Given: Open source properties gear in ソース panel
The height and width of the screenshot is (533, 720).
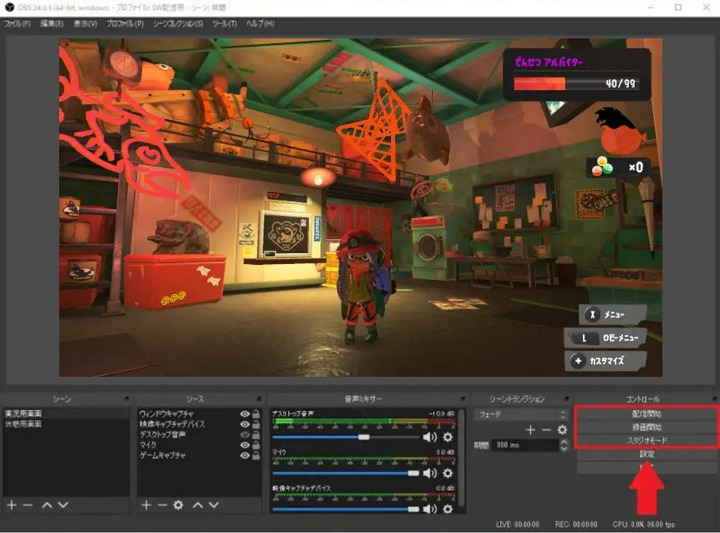Looking at the screenshot, I should (x=178, y=505).
